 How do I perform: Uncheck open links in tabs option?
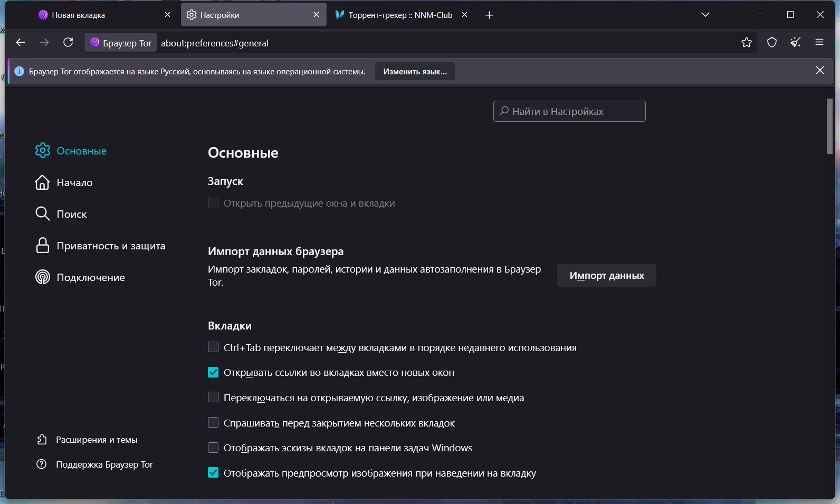[x=213, y=373]
